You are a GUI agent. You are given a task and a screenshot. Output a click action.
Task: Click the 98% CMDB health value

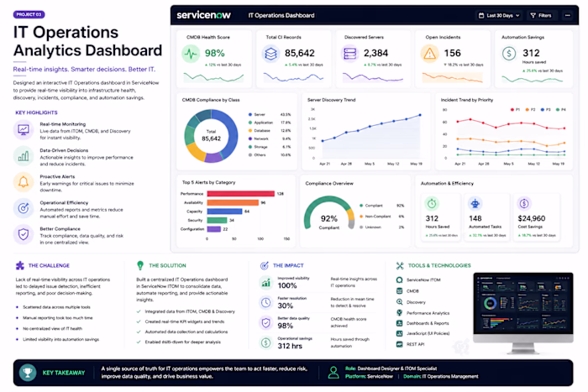click(x=214, y=53)
